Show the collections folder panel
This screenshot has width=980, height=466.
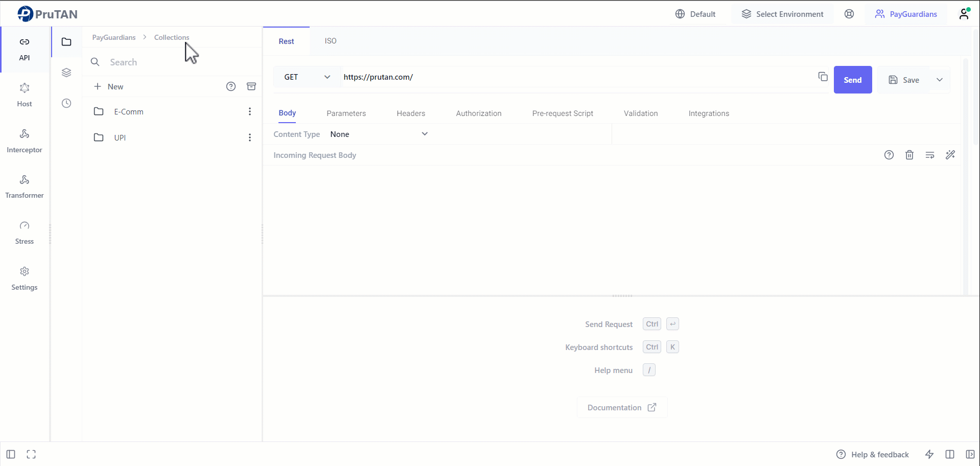[66, 42]
